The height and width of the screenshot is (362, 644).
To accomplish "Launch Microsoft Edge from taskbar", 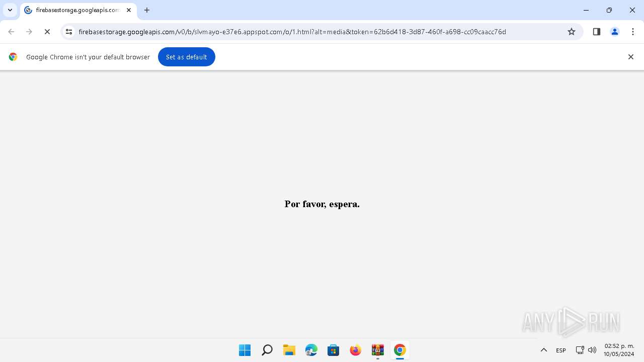I will (x=311, y=350).
